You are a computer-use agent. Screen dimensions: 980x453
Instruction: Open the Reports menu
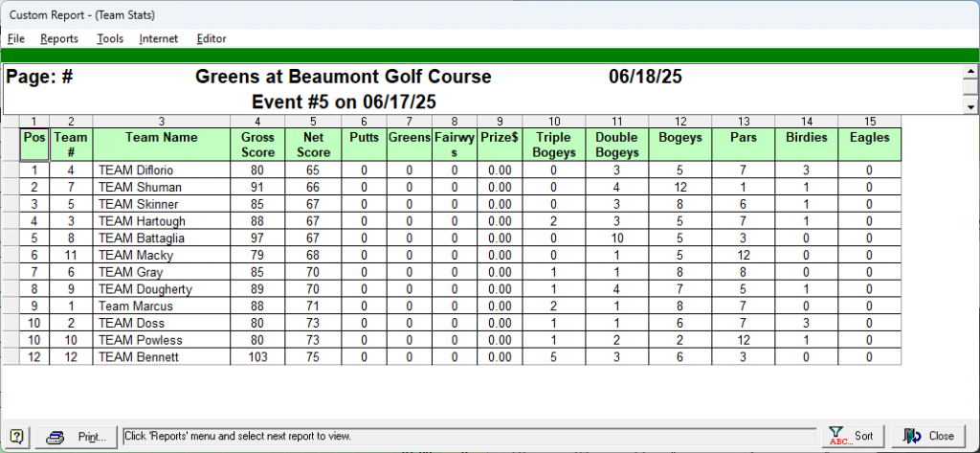(59, 38)
